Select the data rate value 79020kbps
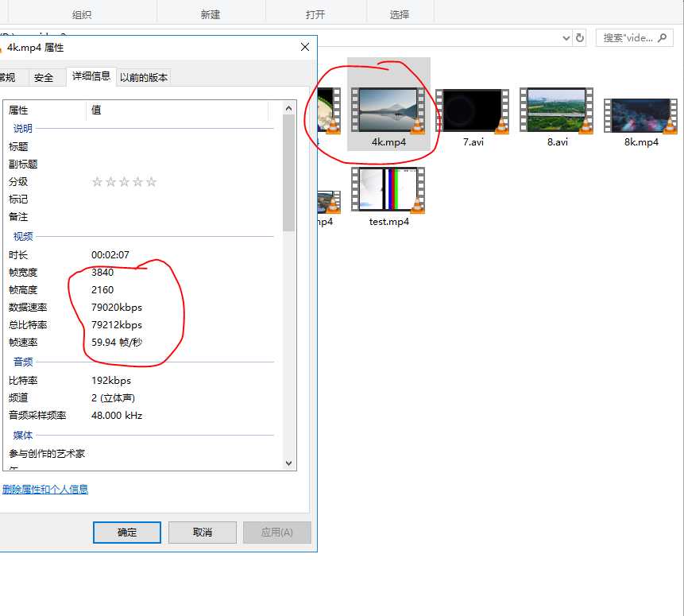This screenshot has width=684, height=616. click(117, 308)
